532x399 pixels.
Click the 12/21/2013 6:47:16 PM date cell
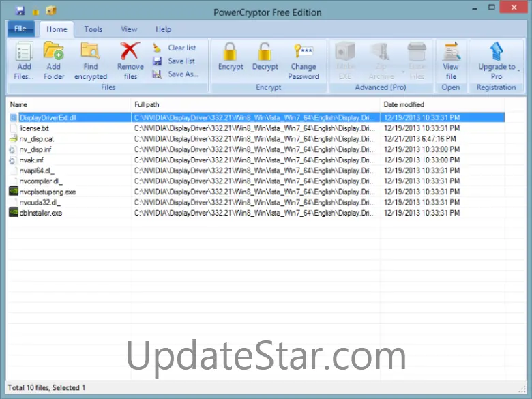(x=419, y=138)
